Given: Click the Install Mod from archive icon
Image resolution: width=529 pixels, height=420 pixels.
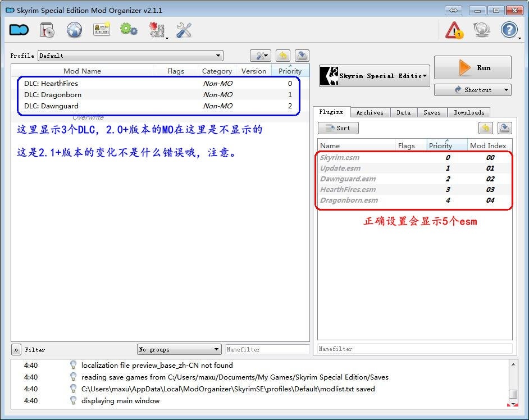Looking at the screenshot, I should click(47, 30).
